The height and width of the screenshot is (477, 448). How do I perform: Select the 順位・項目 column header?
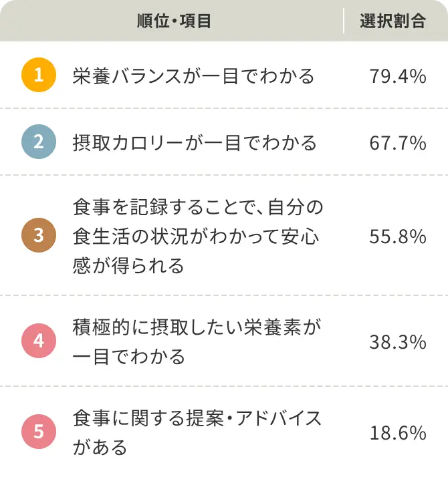pos(174,21)
